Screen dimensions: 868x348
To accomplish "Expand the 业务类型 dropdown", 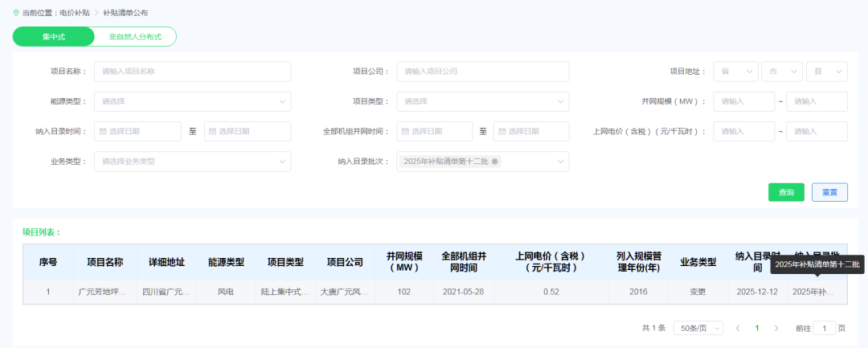I will (192, 162).
